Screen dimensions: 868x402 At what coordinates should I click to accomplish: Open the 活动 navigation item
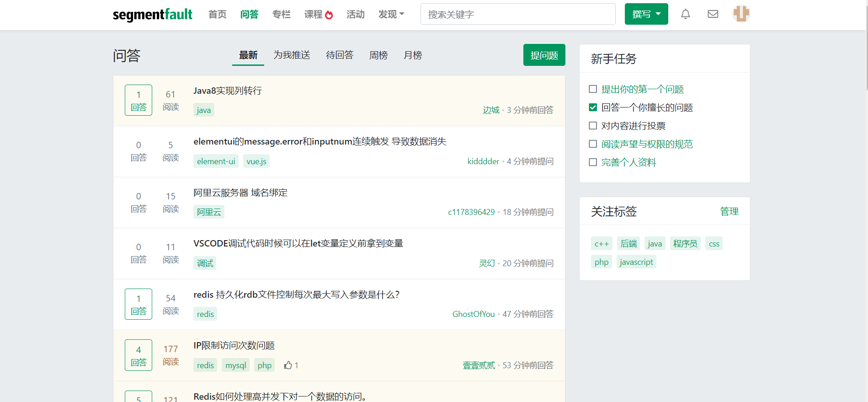(x=355, y=14)
